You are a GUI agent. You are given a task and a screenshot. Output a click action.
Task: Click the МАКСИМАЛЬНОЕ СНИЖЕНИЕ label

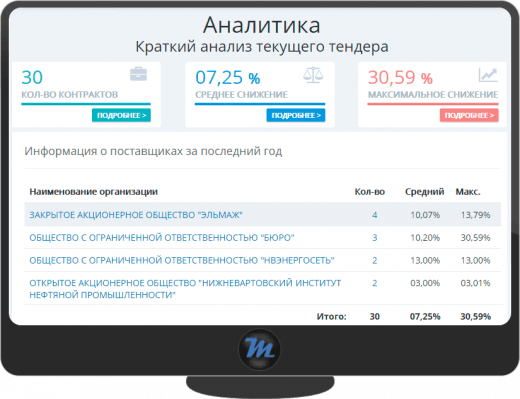pos(433,95)
